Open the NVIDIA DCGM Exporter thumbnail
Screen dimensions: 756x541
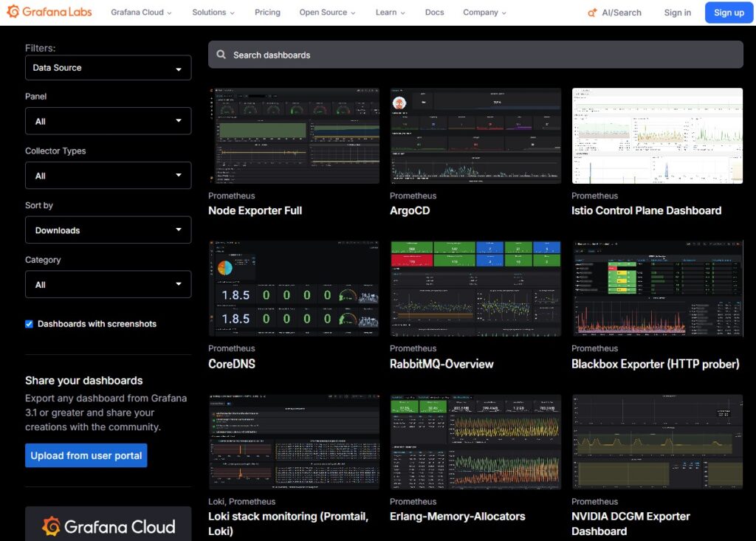pyautogui.click(x=657, y=441)
